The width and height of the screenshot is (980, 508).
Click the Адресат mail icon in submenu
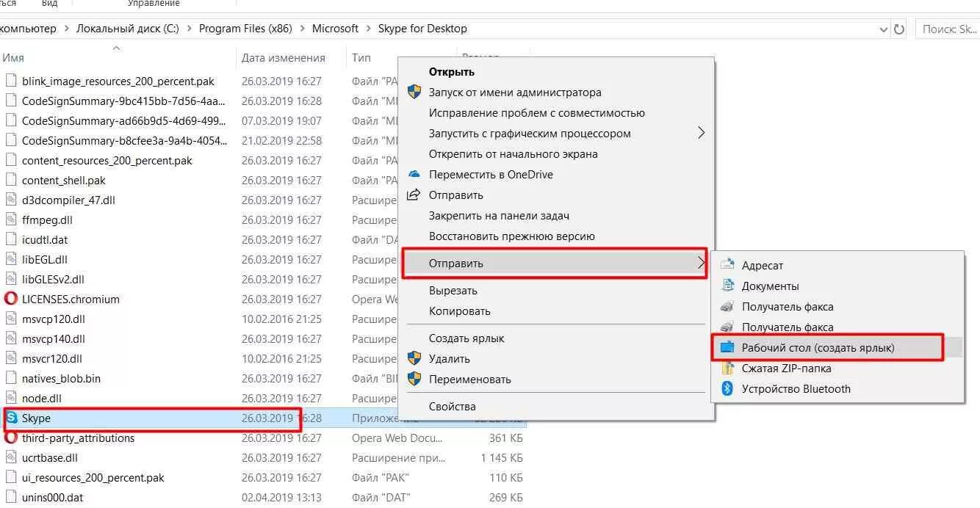[727, 266]
